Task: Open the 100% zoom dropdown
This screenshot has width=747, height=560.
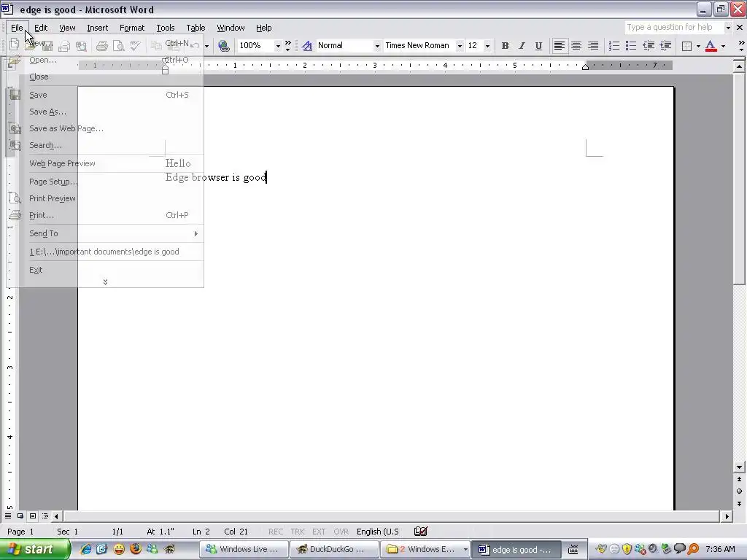Action: [278, 46]
